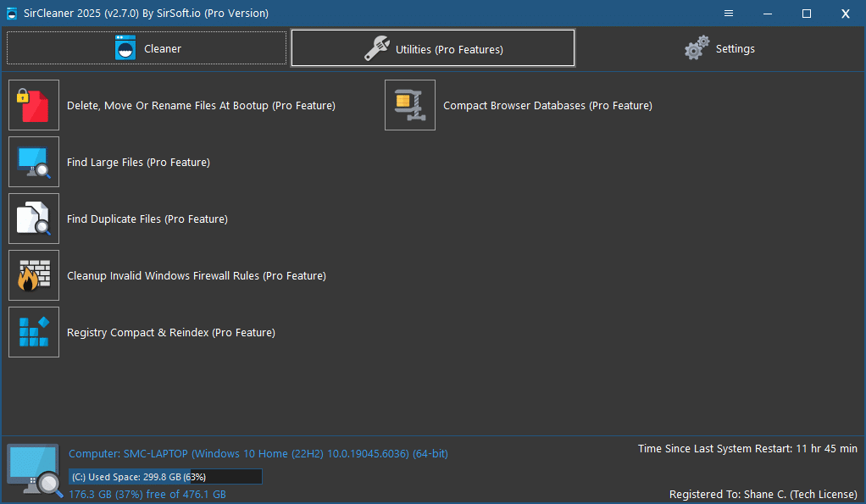Select 'Find Large Files (Pro Feature)' label
866x504 pixels.
(x=139, y=163)
